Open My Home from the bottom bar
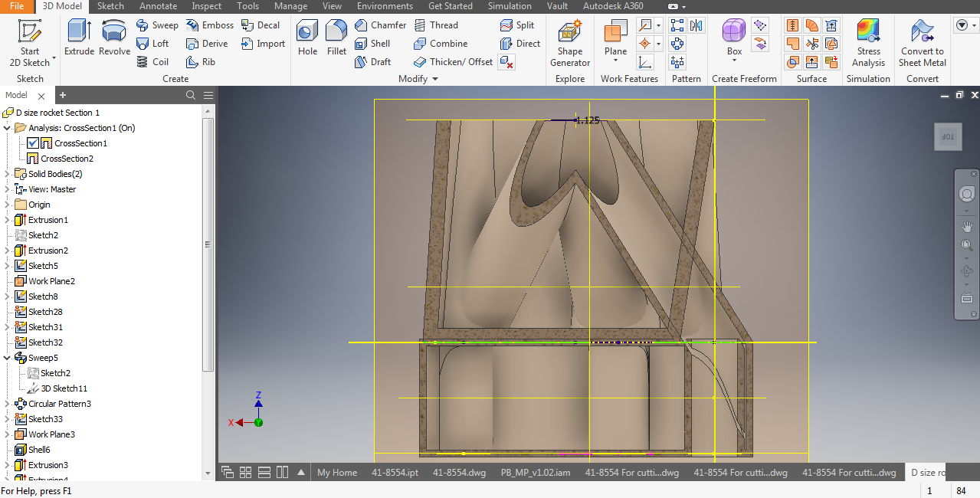The width and height of the screenshot is (980, 498). (x=336, y=472)
